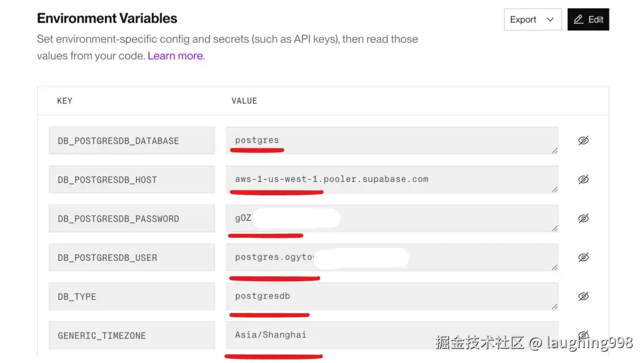The image size is (644, 363).
Task: Click the DB_POSTGRESDB_DATABASE key field
Action: (x=132, y=141)
